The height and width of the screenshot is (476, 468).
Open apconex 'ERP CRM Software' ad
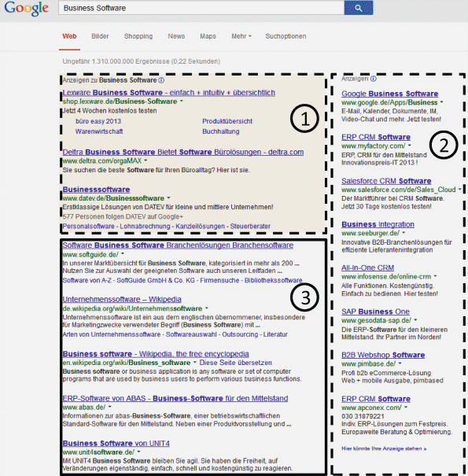376,399
